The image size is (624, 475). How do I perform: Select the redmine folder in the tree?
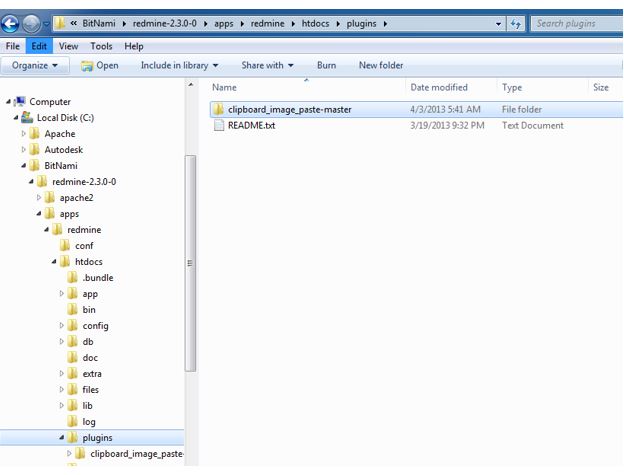click(x=84, y=230)
